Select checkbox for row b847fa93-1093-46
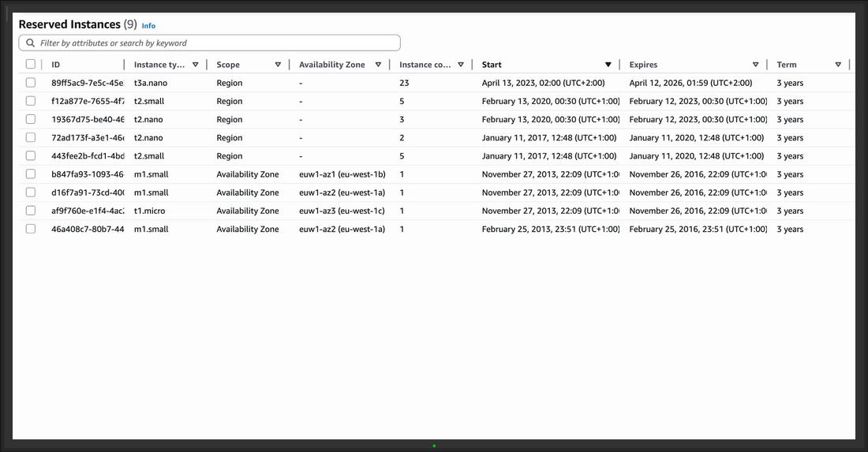Viewport: 868px width, 452px height. (31, 174)
